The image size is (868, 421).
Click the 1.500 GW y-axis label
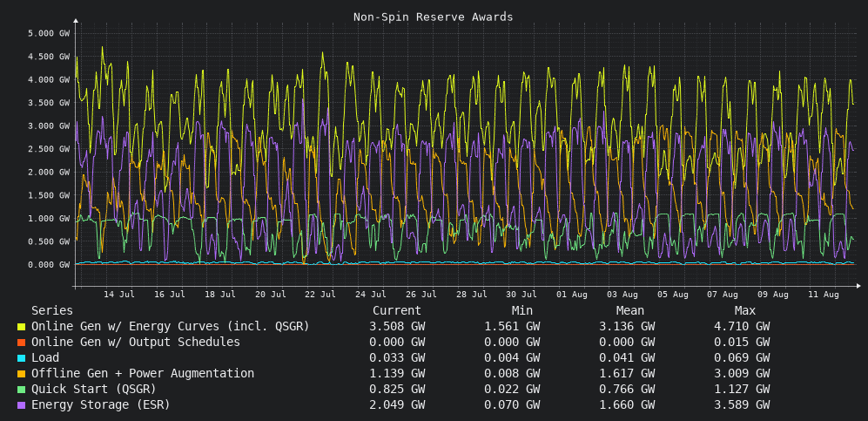(x=49, y=195)
